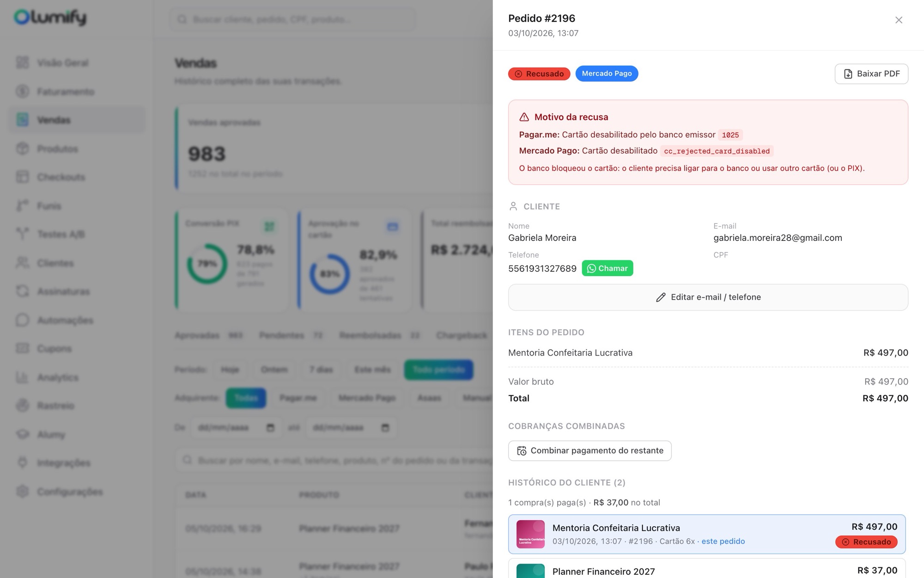
Task: Click the Pagar.me error code 1025
Action: coord(730,135)
